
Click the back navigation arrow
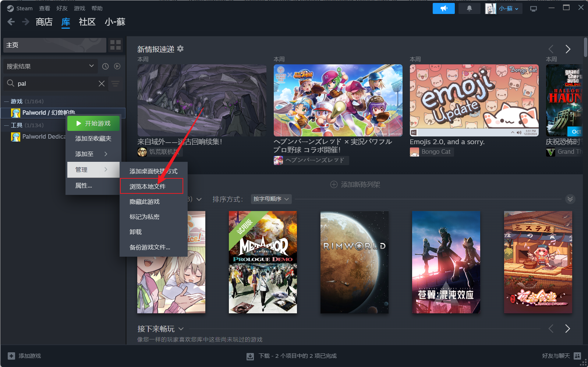point(11,22)
